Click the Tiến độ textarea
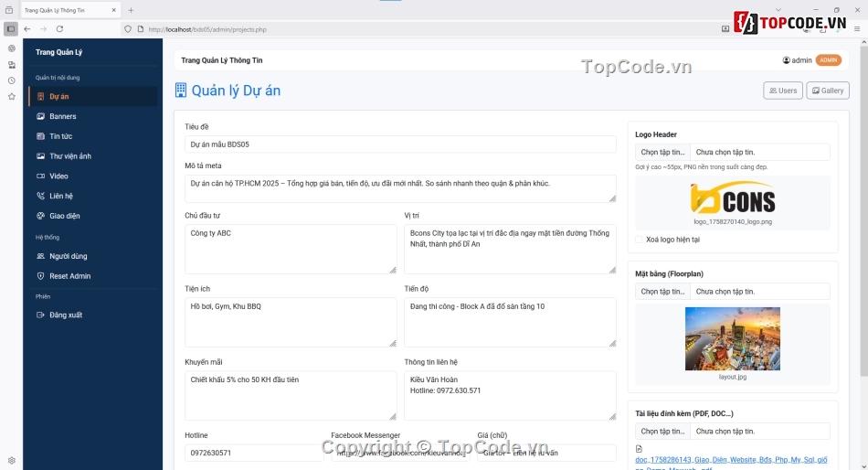 pyautogui.click(x=510, y=322)
